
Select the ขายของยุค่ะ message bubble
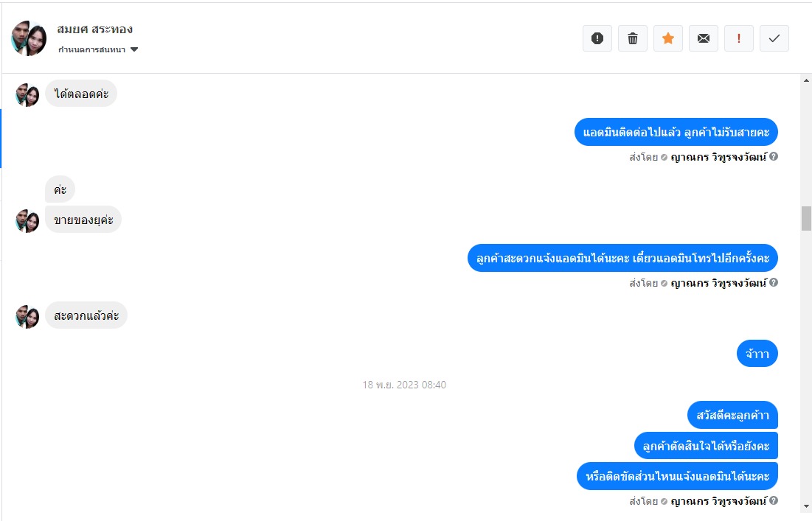pos(83,220)
